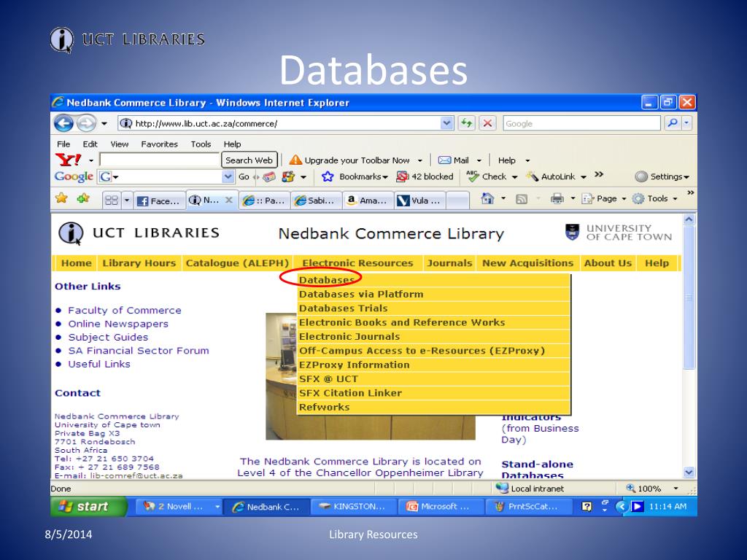Switch to the Face... browser tab
Viewport: 747px width, 560px height.
158,201
